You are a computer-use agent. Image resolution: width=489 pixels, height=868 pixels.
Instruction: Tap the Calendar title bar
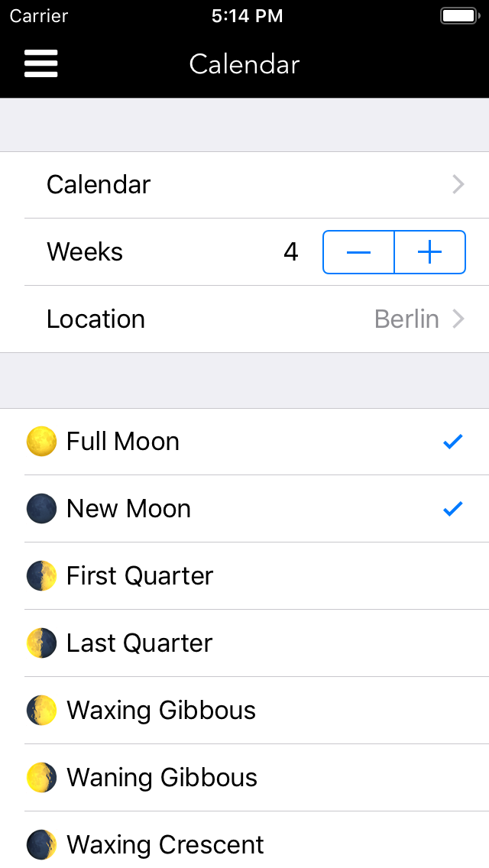click(x=244, y=64)
